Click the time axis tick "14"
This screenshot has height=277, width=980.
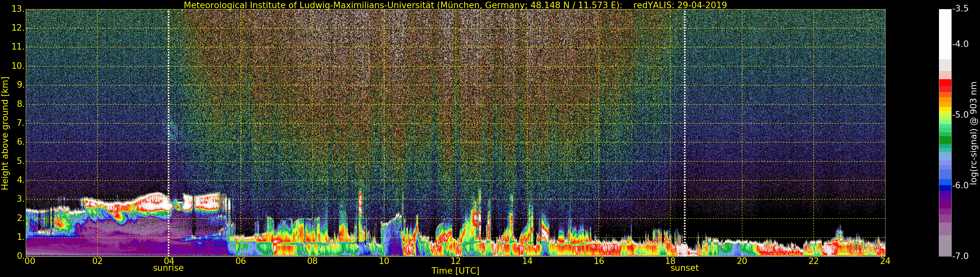pos(527,261)
